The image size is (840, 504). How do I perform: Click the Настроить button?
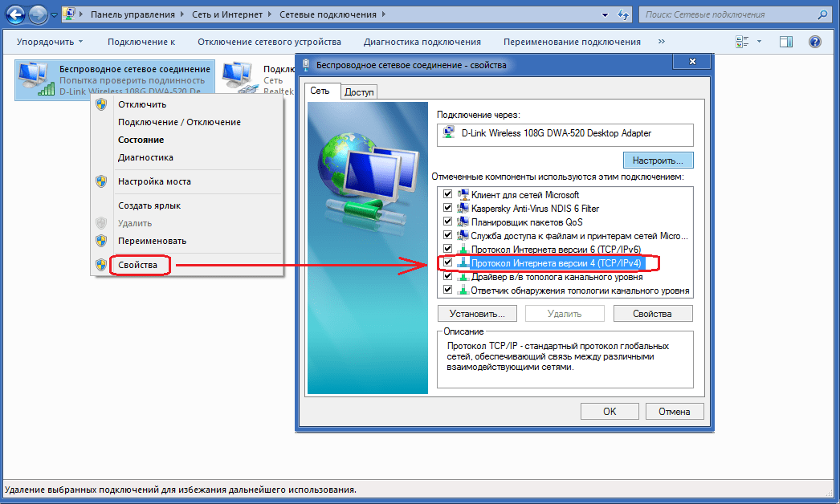[658, 161]
